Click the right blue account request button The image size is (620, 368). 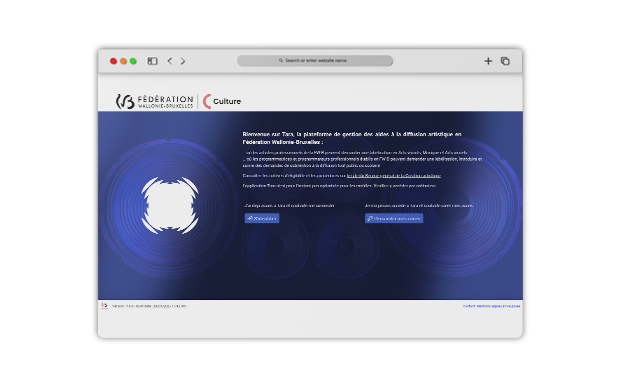[x=394, y=218]
